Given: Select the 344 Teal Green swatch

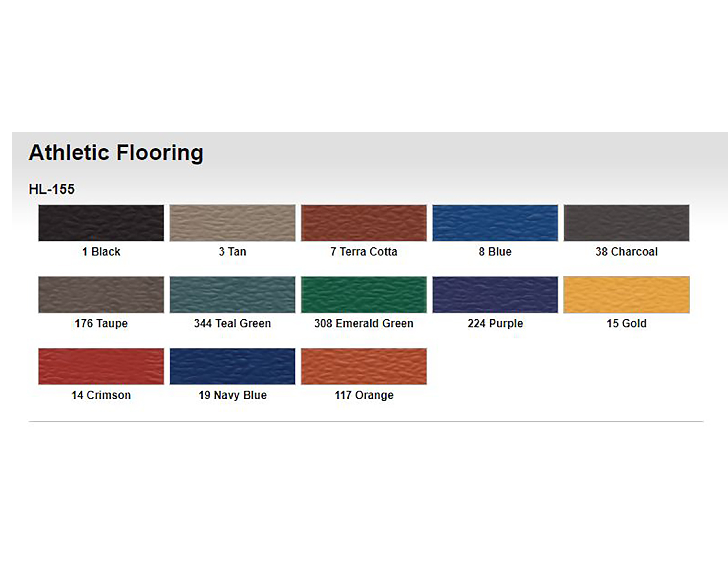Looking at the screenshot, I should [x=232, y=295].
